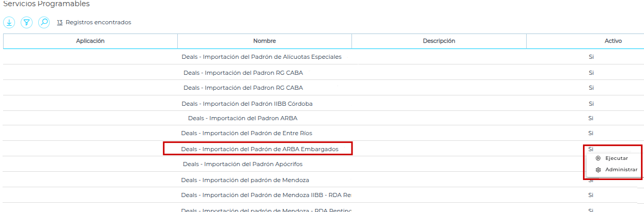Click the Mendoza IIBB - RDA row

pos(266,195)
